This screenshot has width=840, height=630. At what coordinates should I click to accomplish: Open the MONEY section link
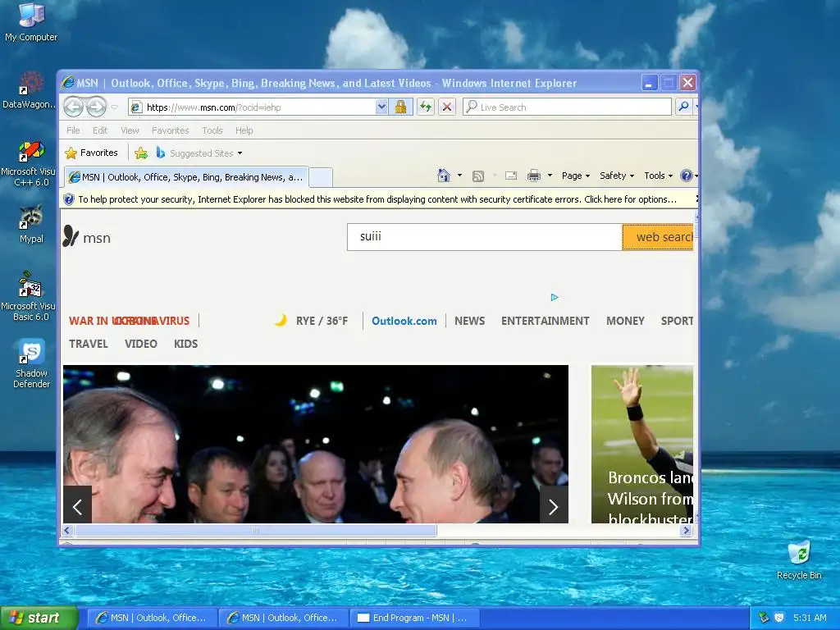coord(625,321)
